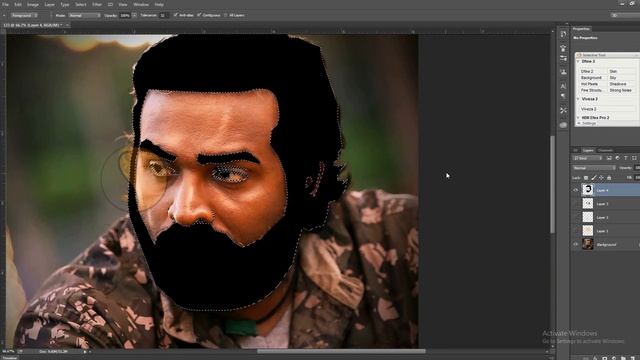Click the person-shaped icon in the collapsed dock

coord(563,72)
